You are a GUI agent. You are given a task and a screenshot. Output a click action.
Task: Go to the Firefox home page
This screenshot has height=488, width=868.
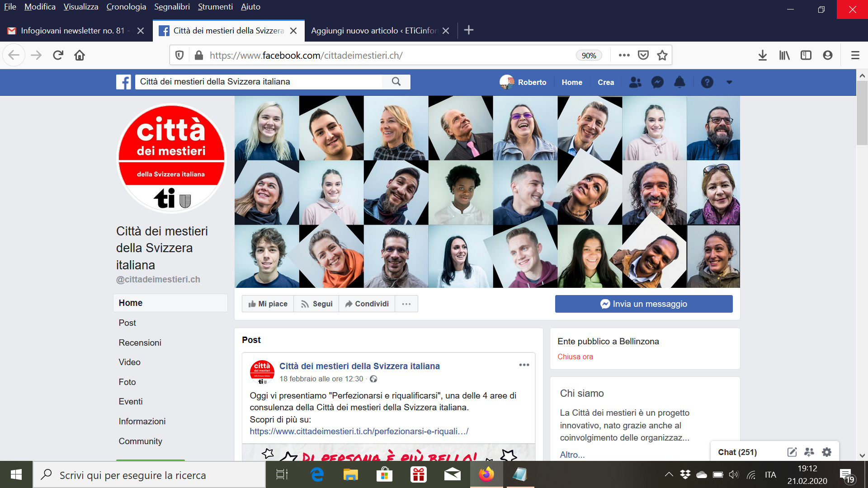80,55
